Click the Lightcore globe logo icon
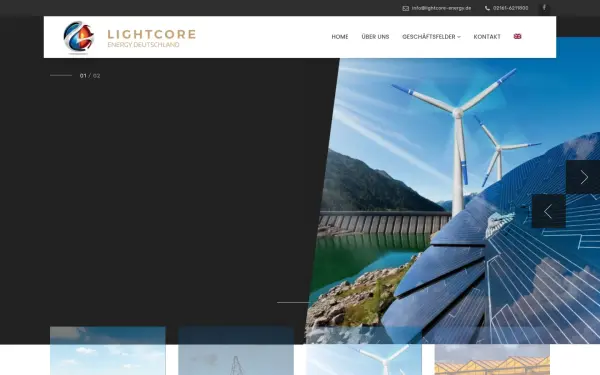The height and width of the screenshot is (375, 600). 78,37
